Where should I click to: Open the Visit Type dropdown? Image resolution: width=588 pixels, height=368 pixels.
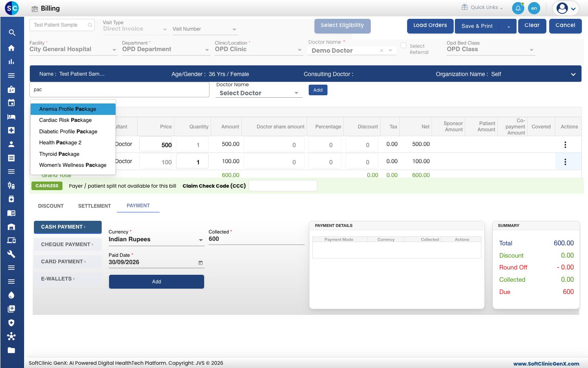[x=135, y=29]
